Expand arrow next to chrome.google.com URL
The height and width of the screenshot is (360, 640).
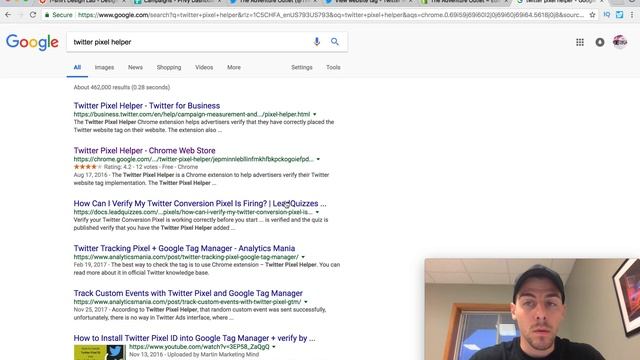click(318, 160)
